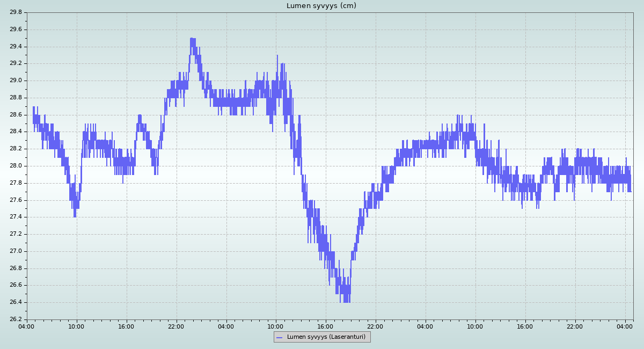
Task: Click the 29.0 y-axis tick label
Action: tap(16, 81)
